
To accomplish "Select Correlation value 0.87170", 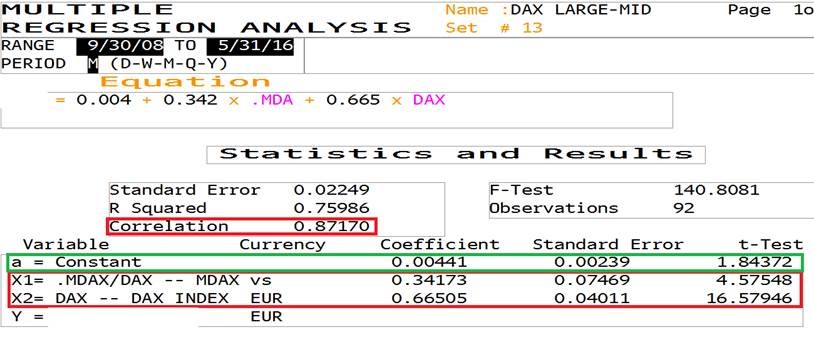I will click(331, 226).
